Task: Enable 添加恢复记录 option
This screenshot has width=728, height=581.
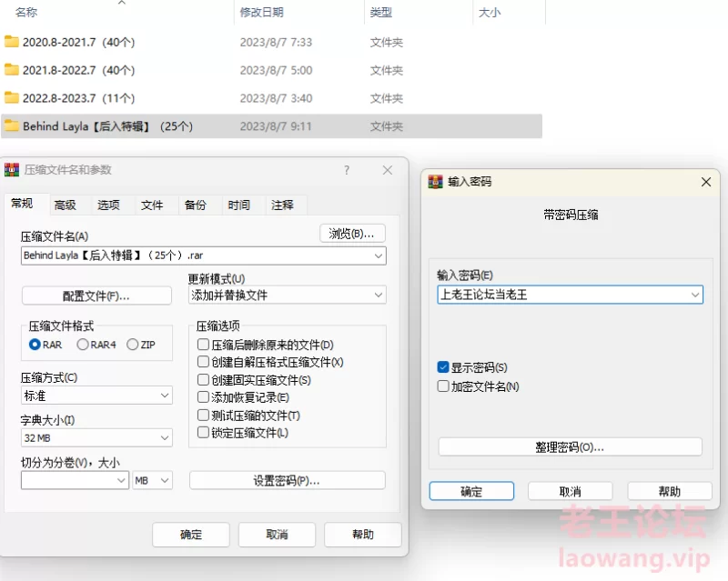Action: coord(203,397)
